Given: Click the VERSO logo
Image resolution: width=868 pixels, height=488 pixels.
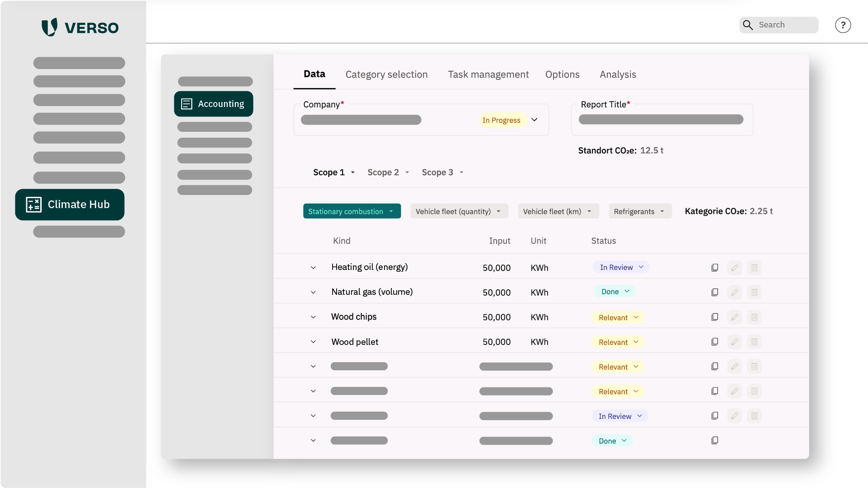Looking at the screenshot, I should [80, 28].
